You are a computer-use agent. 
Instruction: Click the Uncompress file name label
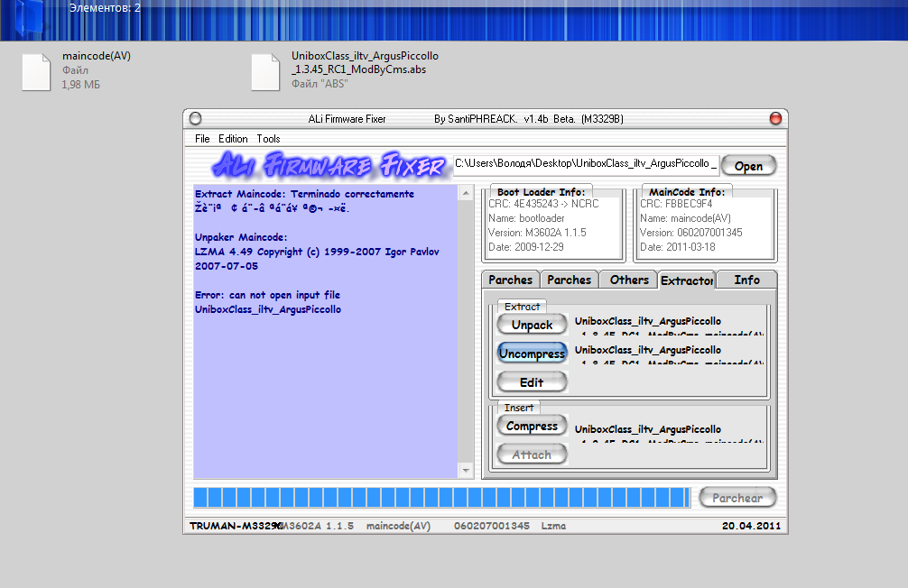coord(669,354)
